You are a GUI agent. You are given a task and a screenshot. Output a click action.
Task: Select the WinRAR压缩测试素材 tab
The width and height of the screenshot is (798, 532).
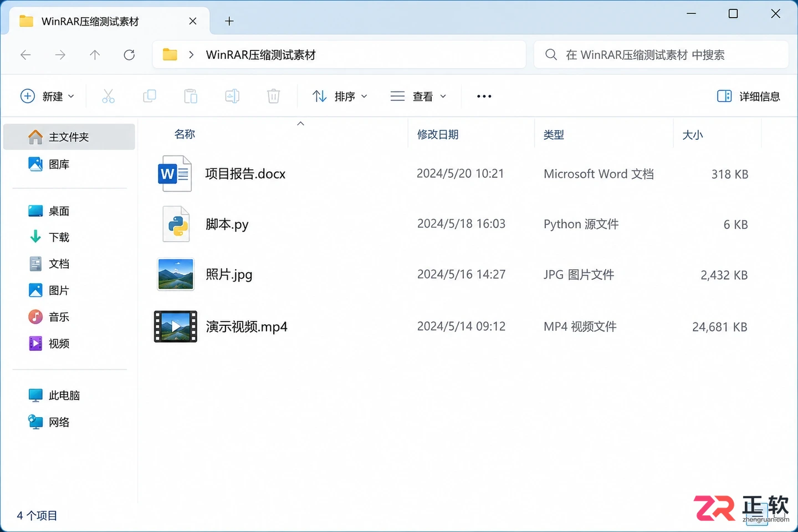(109, 21)
